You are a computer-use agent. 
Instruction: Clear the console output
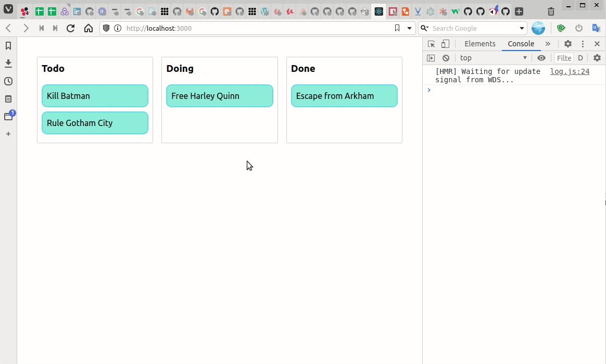pyautogui.click(x=446, y=58)
